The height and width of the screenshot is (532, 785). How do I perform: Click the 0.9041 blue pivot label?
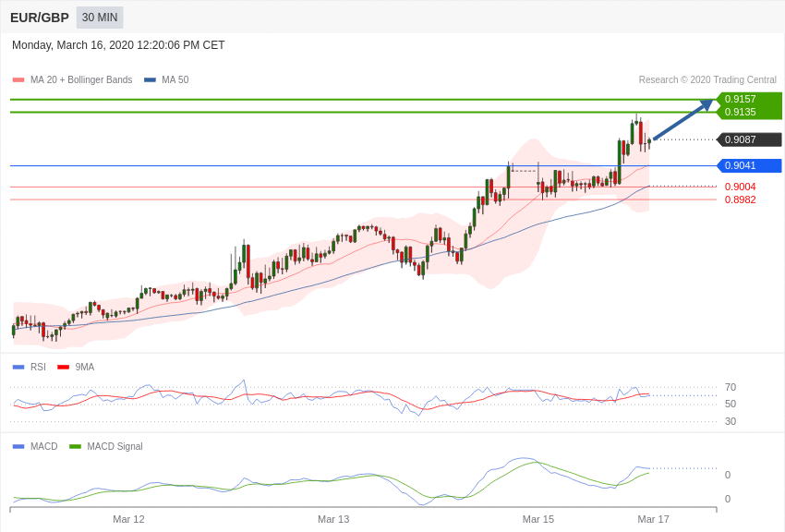[748, 165]
